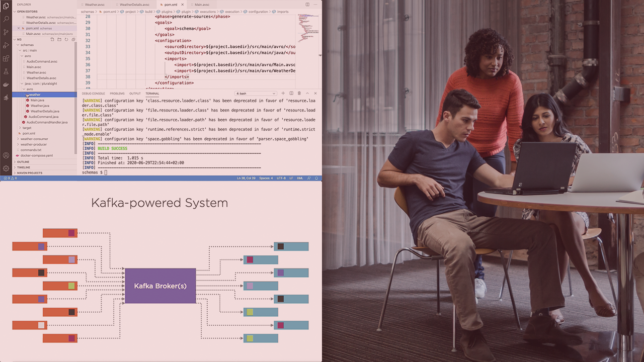The height and width of the screenshot is (362, 644).
Task: Switch to the Problems panel tab
Action: coord(117,94)
